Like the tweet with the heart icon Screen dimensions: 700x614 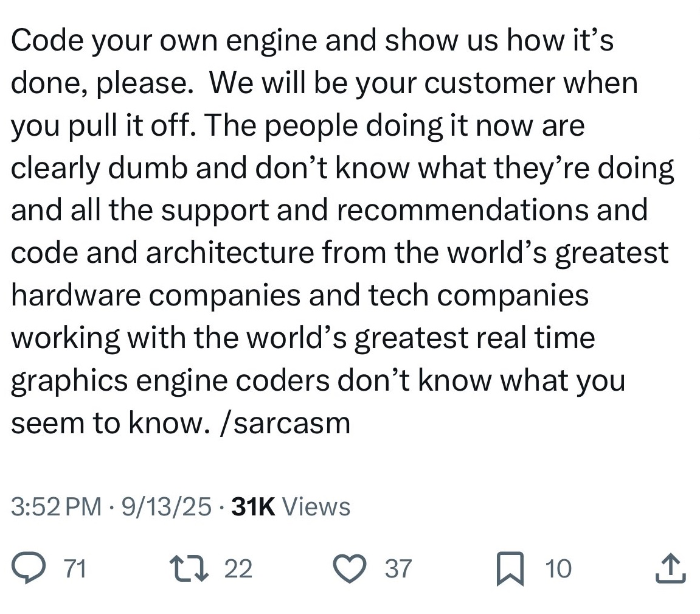[350, 568]
